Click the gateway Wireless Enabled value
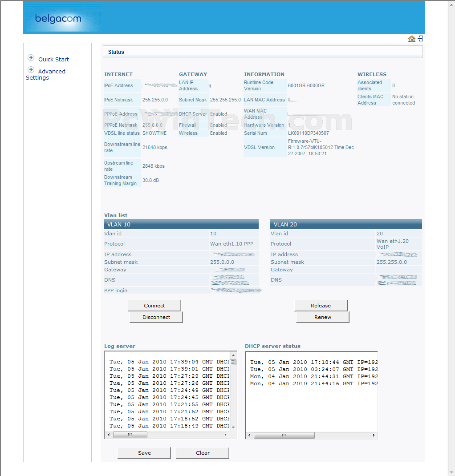This screenshot has height=476, width=455. coord(219,133)
